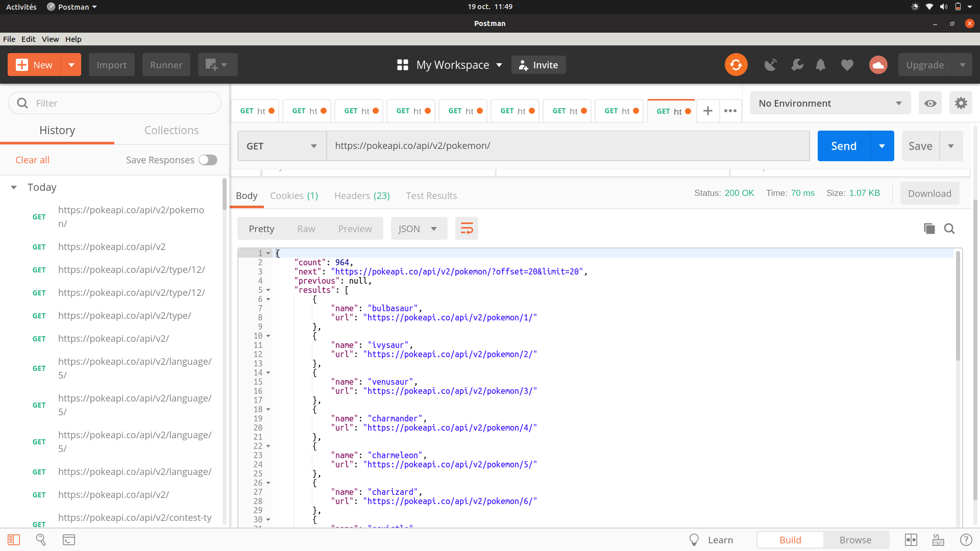The image size is (980, 551).
Task: Switch to the Collections tab
Action: (171, 130)
